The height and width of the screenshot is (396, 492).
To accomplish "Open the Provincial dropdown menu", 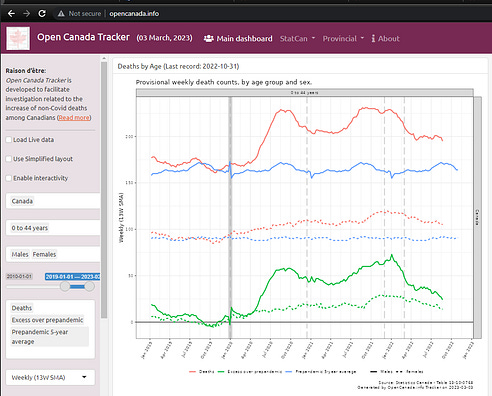I will 343,39.
